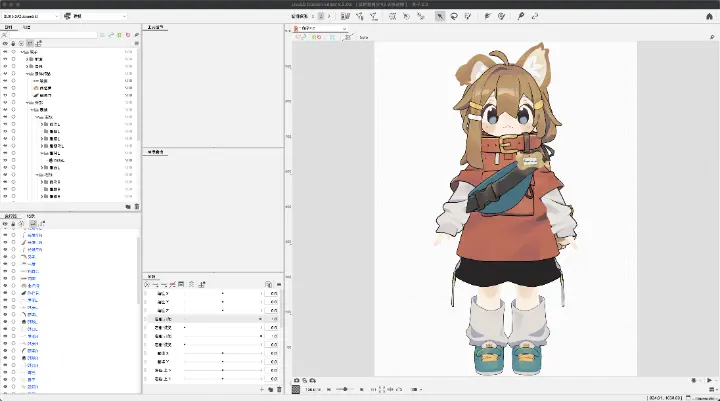Click value field of topmost parameter

click(273, 293)
